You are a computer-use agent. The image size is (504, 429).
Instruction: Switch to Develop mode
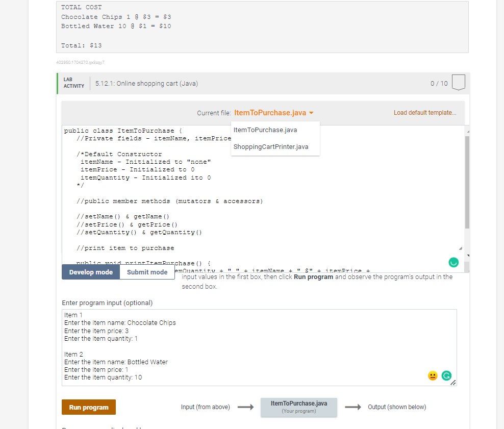tap(90, 272)
